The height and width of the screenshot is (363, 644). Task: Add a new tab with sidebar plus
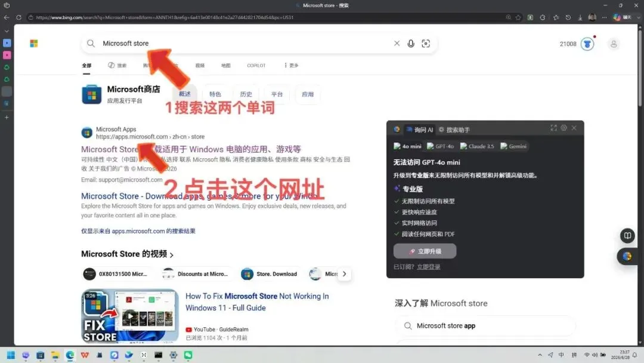[x=7, y=117]
